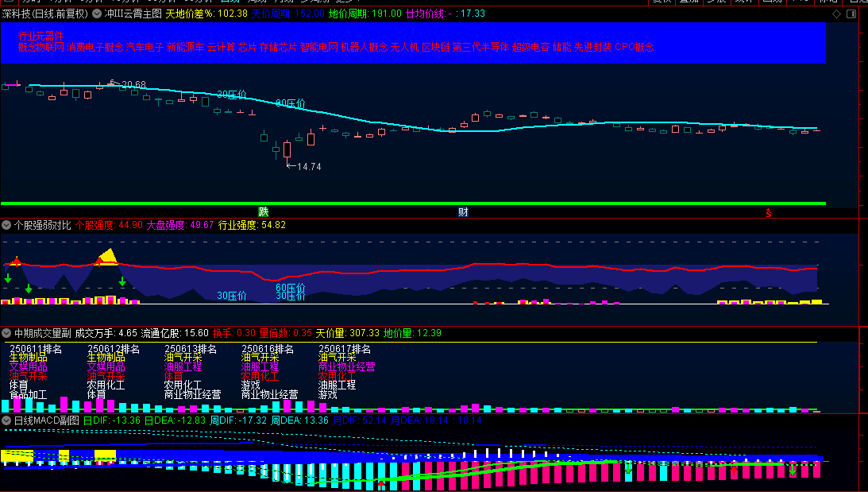Click the 日线MACD副图 panel title
The height and width of the screenshot is (492, 868).
point(47,420)
